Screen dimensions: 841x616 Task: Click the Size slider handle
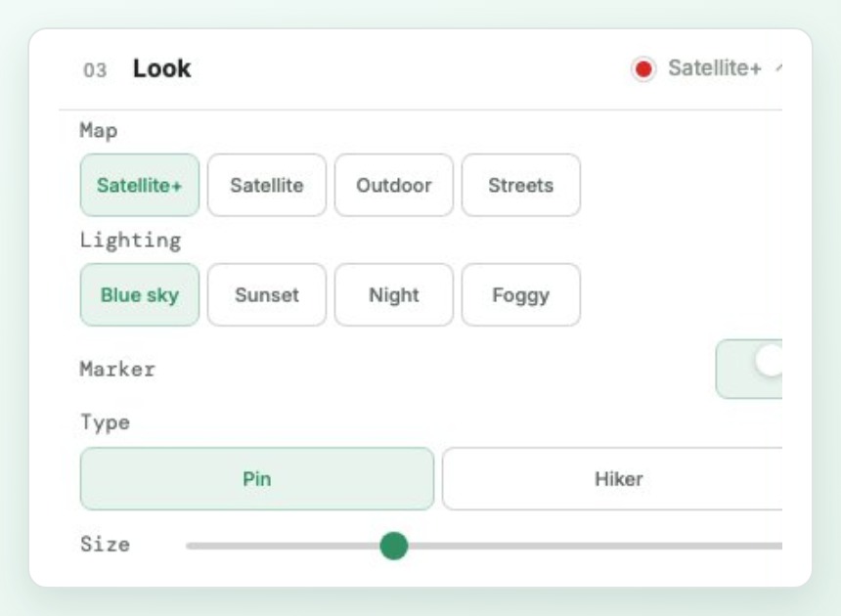(x=394, y=546)
